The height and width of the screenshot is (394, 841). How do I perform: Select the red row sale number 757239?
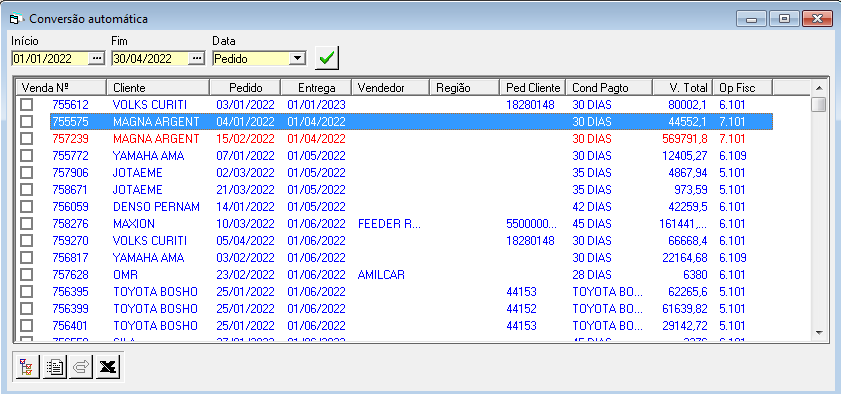(x=70, y=139)
